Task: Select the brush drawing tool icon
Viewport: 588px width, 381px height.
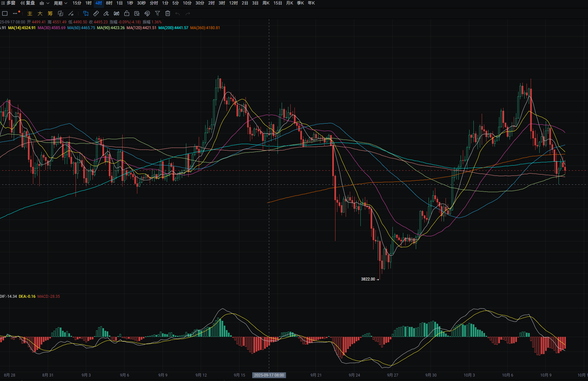Action: (x=106, y=13)
